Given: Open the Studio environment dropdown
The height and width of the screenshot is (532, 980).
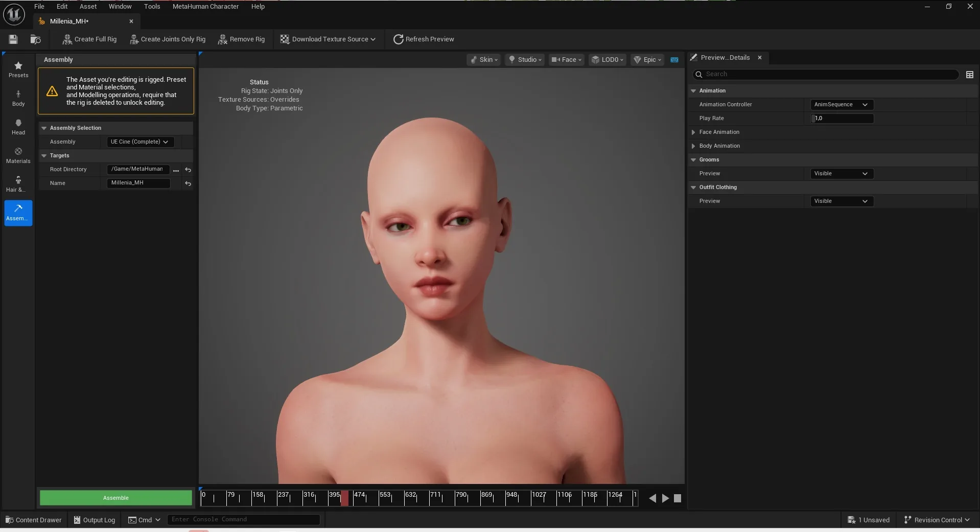Looking at the screenshot, I should tap(525, 60).
